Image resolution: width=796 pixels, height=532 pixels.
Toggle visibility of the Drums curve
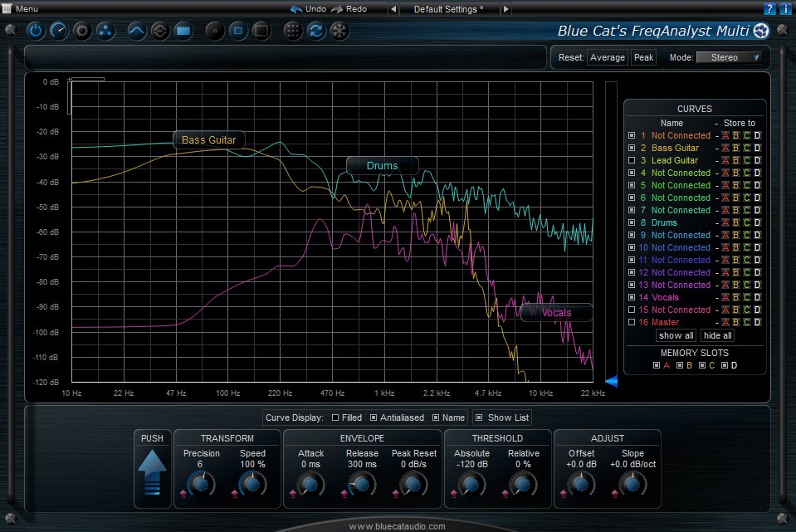[632, 222]
